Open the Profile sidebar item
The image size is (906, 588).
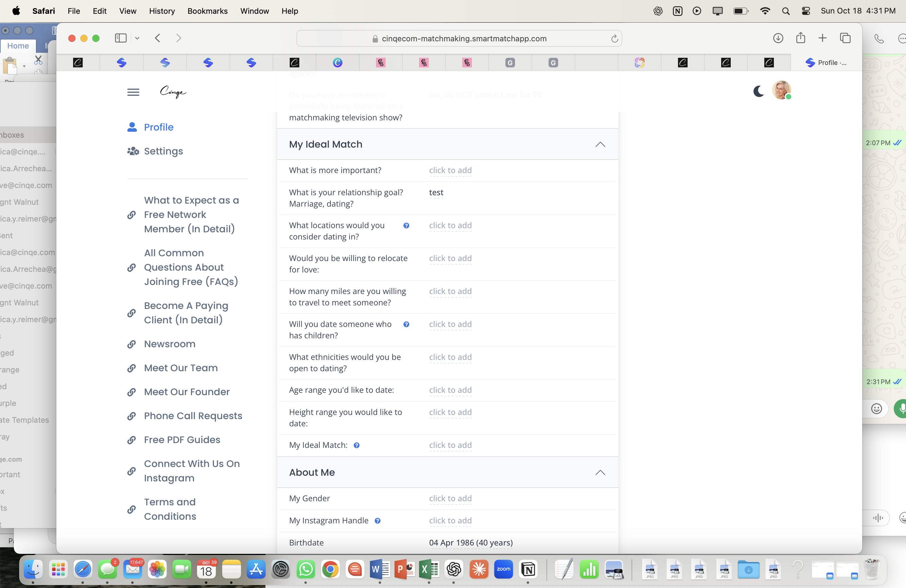pyautogui.click(x=150, y=127)
